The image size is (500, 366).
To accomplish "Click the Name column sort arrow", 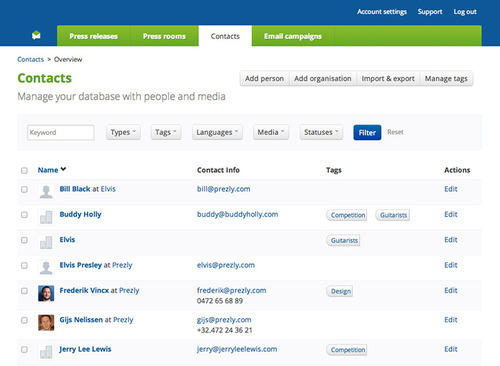I will coord(63,169).
